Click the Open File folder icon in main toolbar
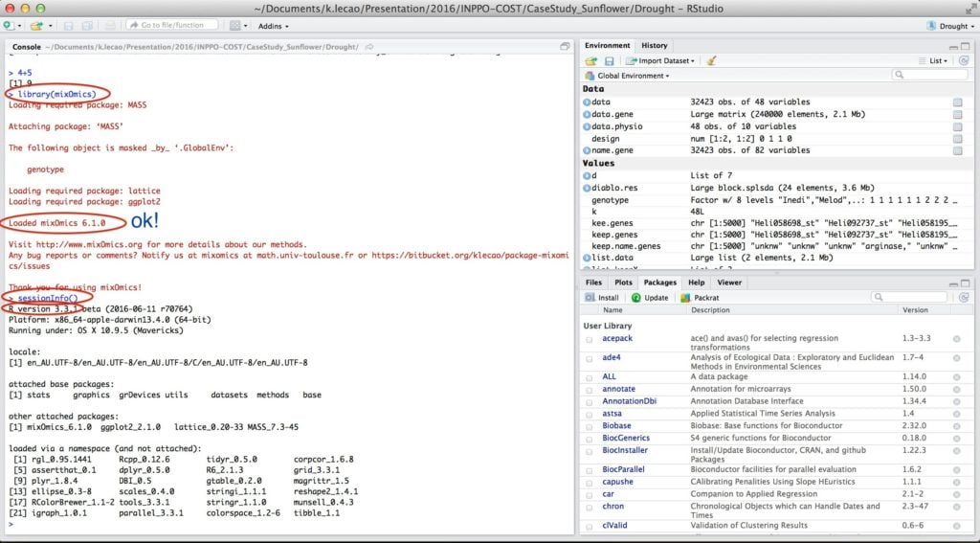This screenshot has height=543, width=980. (37, 26)
